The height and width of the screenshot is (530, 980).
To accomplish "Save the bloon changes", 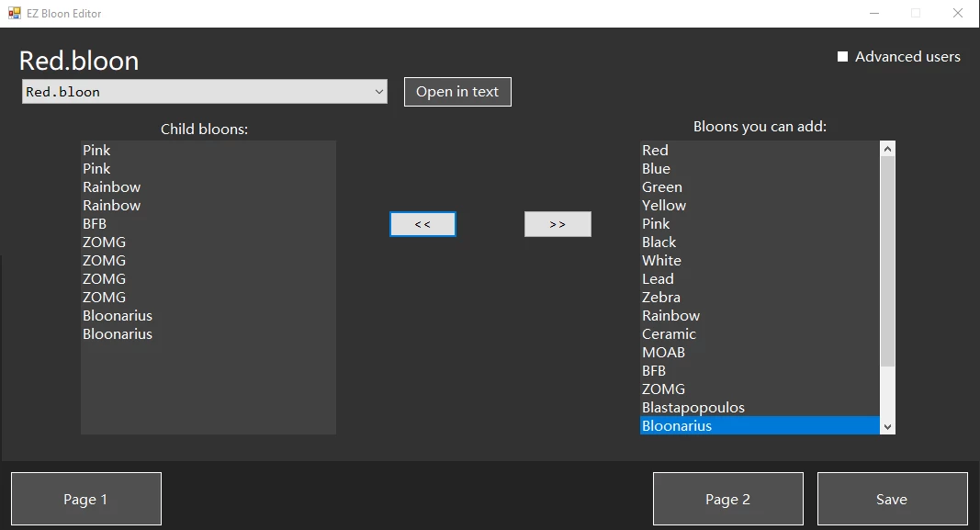I will [893, 499].
